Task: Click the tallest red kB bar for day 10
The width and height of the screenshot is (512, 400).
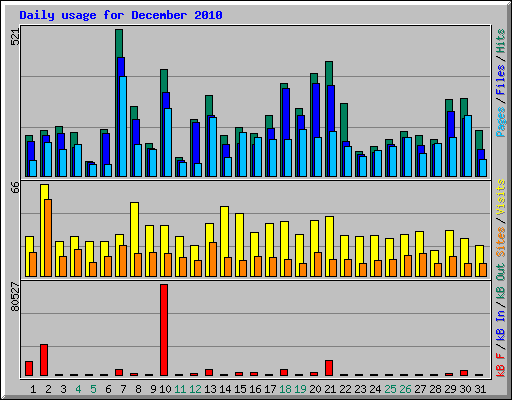Action: pyautogui.click(x=164, y=330)
